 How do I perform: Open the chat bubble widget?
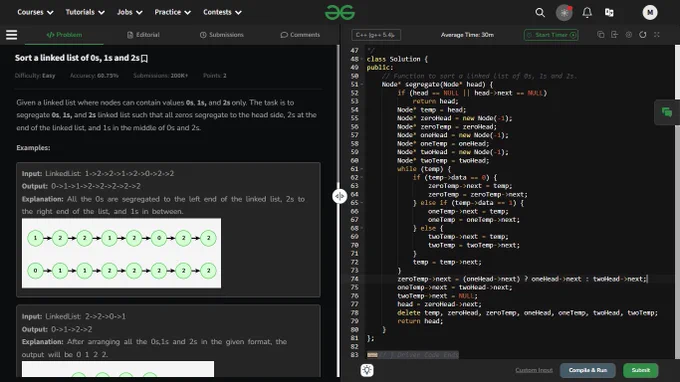667,113
